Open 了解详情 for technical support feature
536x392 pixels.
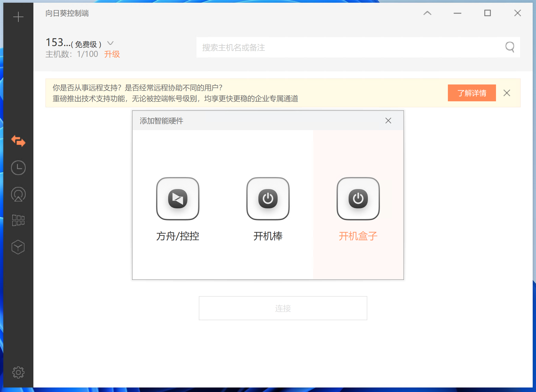pos(472,93)
